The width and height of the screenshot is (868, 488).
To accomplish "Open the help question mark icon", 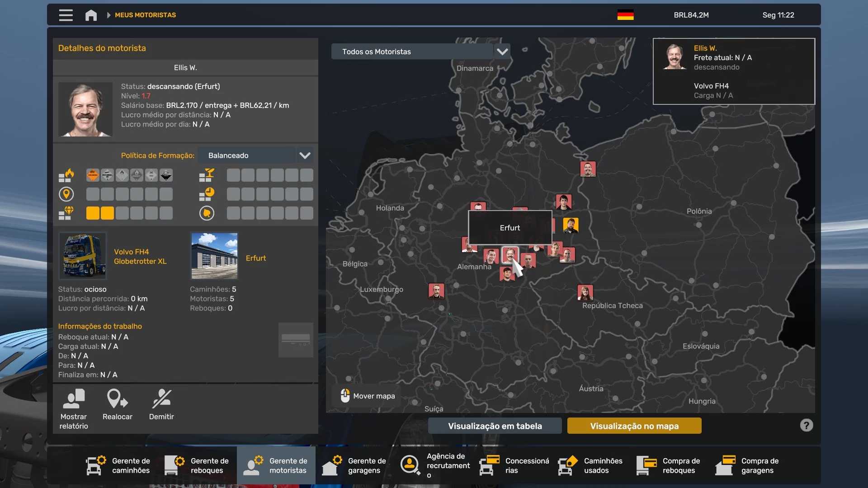I will pos(806,425).
